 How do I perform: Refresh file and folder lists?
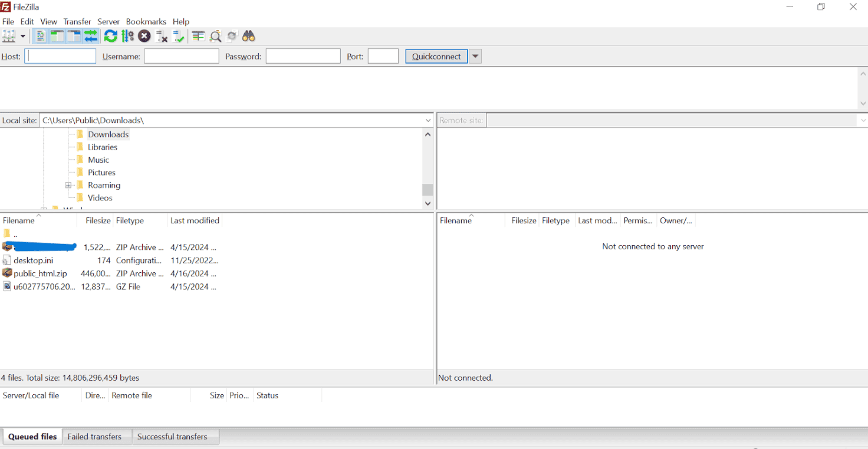click(110, 37)
